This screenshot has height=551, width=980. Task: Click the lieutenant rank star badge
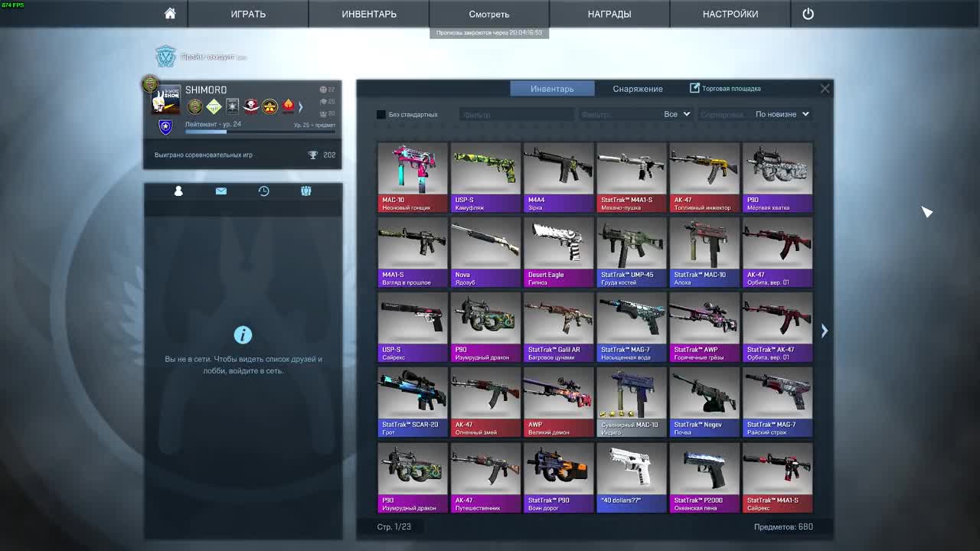point(165,126)
